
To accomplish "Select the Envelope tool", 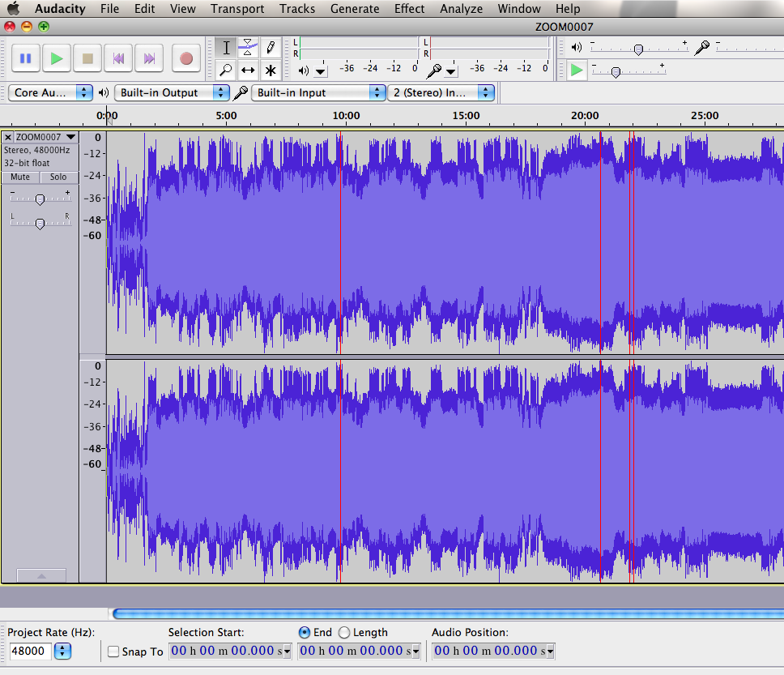I will (249, 46).
